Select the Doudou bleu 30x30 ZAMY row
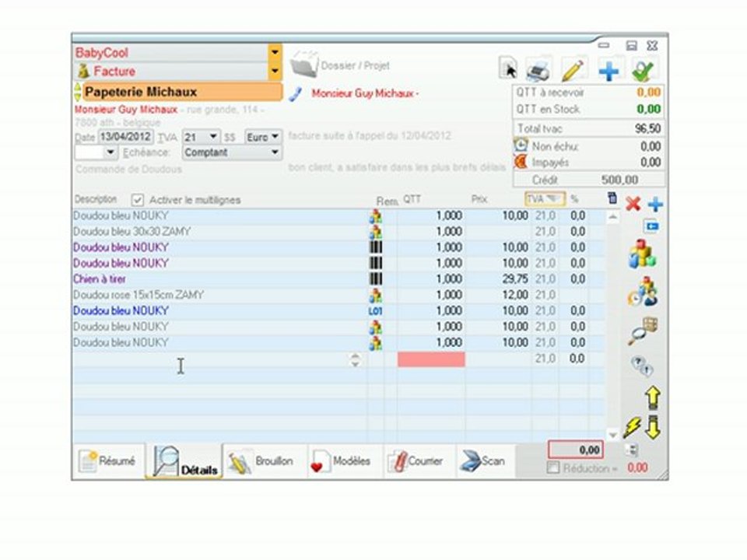Image resolution: width=747 pixels, height=560 pixels. click(338, 232)
